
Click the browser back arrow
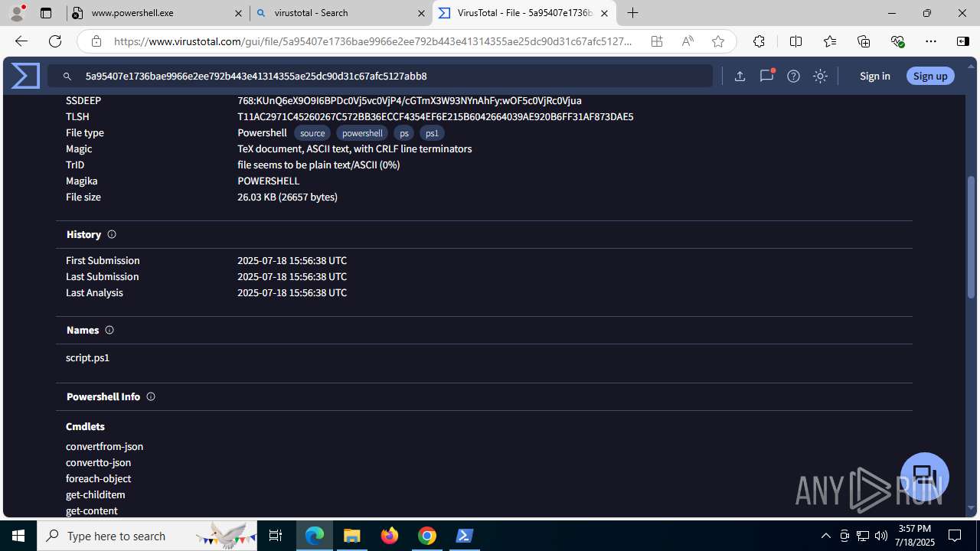[x=21, y=41]
